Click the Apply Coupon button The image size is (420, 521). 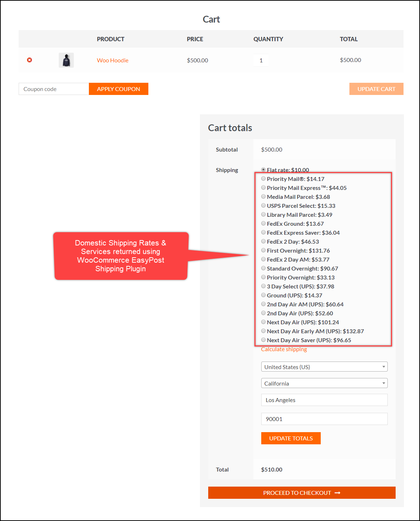(x=119, y=89)
